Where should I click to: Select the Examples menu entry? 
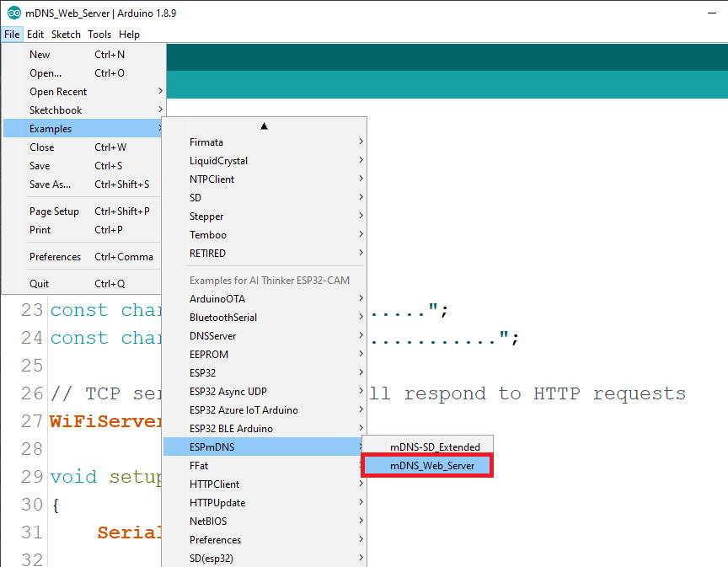(83, 129)
